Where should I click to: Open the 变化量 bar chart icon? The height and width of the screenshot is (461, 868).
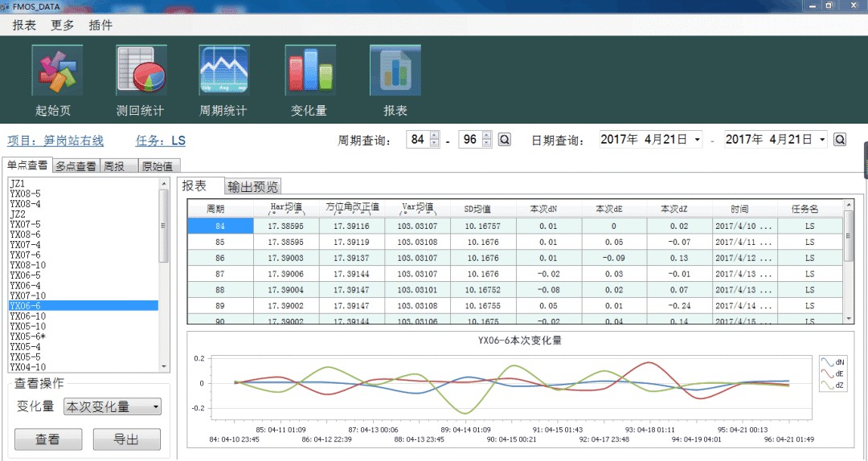pos(309,71)
